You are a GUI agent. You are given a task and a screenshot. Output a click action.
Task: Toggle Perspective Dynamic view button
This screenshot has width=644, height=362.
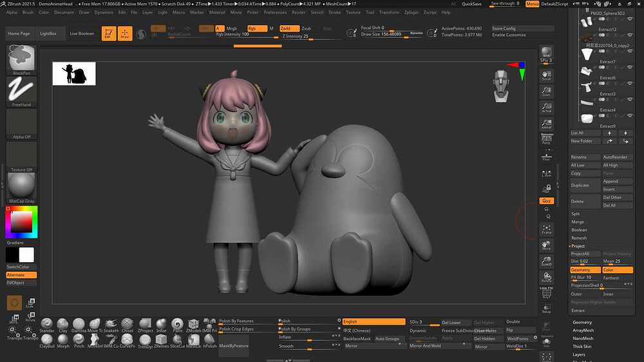tap(546, 139)
